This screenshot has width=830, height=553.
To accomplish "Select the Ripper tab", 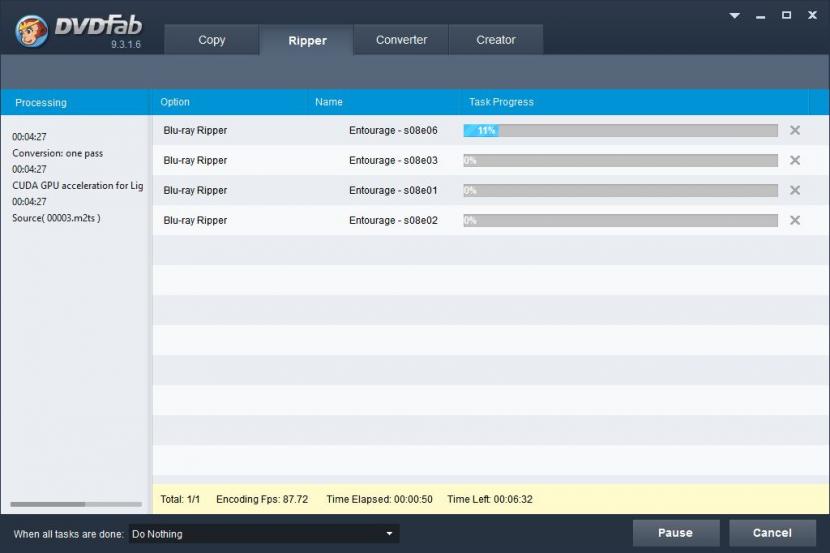I will [307, 41].
